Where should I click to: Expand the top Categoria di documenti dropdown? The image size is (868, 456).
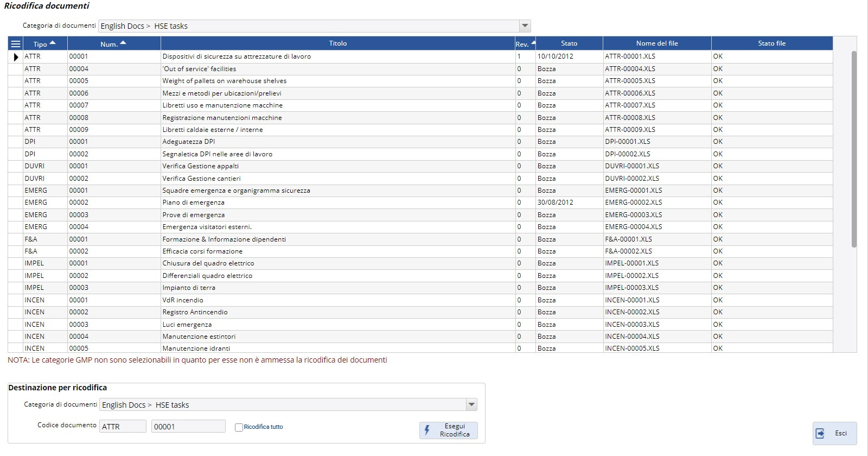(x=525, y=26)
